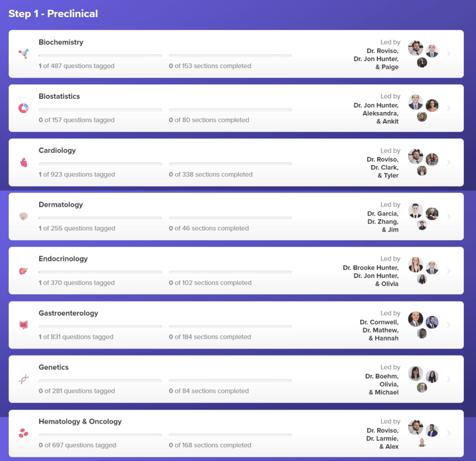Click Dr. Roviso's avatar in Biochemistry

pos(415,48)
